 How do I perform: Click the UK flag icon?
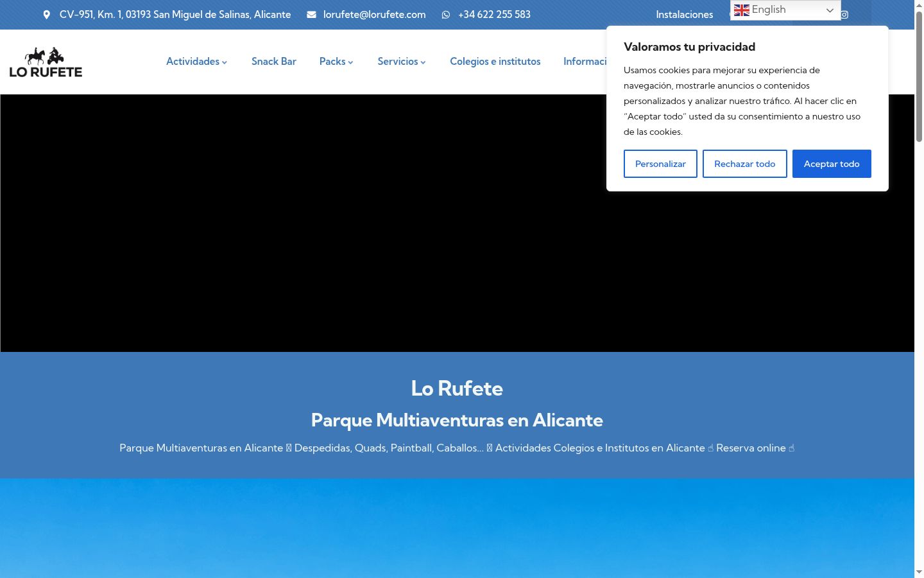742,10
